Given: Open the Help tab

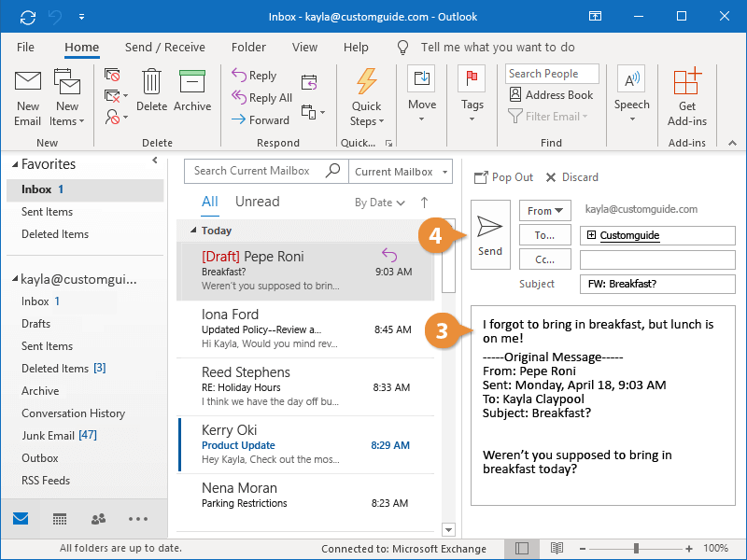Looking at the screenshot, I should 356,48.
